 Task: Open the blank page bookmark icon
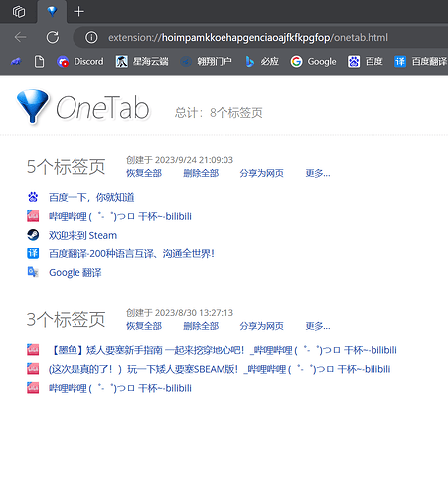(x=39, y=62)
